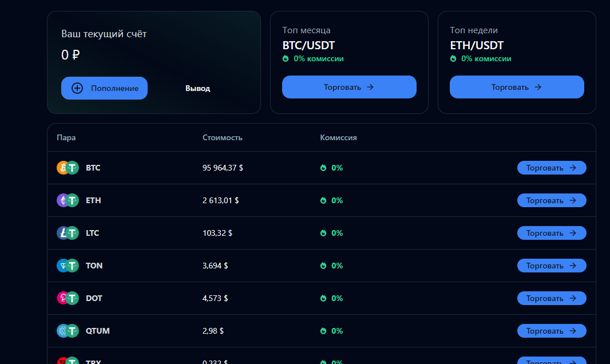This screenshot has height=364, width=610.
Task: Click the LTC pair coin icon
Action: coord(68,233)
